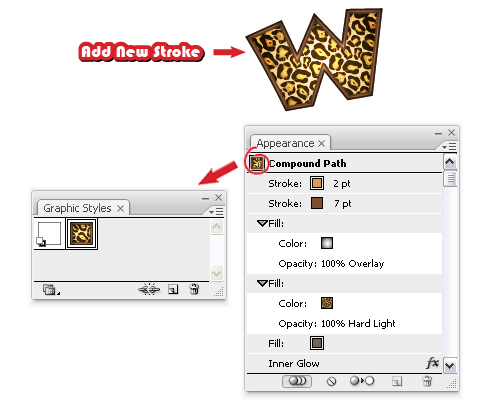Image resolution: width=500 pixels, height=400 pixels.
Task: Collapse the Overlay Fill disclosure triangle
Action: pos(262,223)
